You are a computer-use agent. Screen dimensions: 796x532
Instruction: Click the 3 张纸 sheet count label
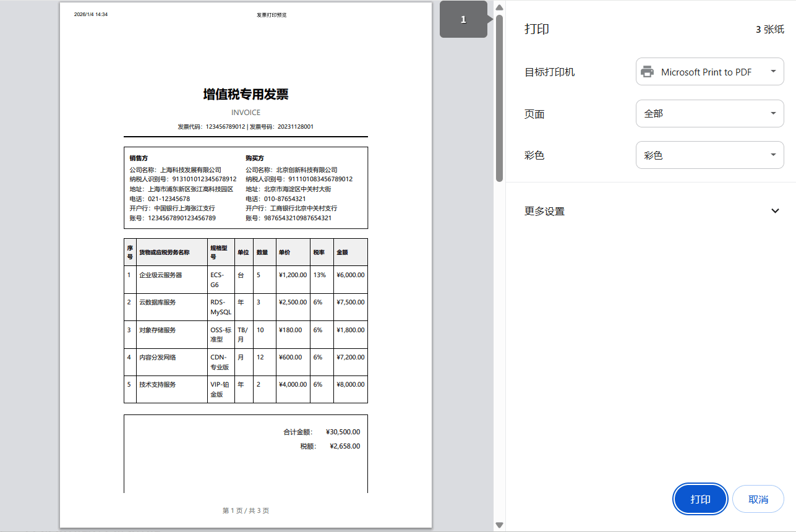(769, 29)
